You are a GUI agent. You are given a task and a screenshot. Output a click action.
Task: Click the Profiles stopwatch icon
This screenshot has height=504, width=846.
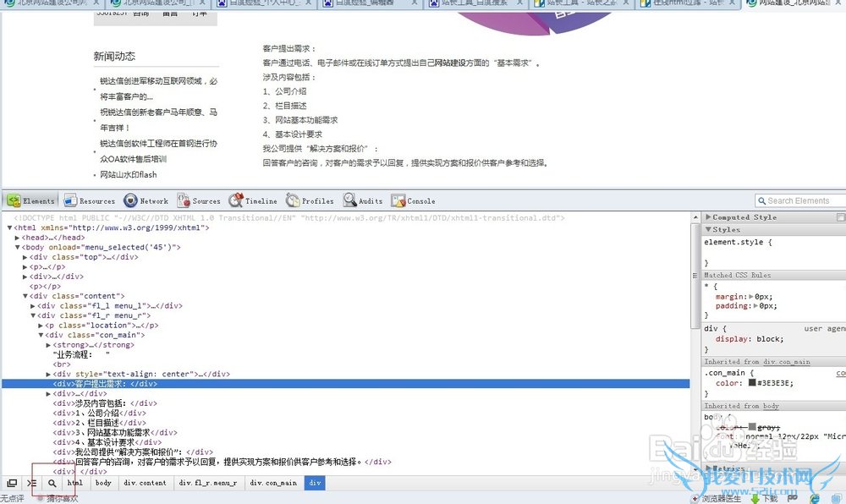(x=293, y=200)
